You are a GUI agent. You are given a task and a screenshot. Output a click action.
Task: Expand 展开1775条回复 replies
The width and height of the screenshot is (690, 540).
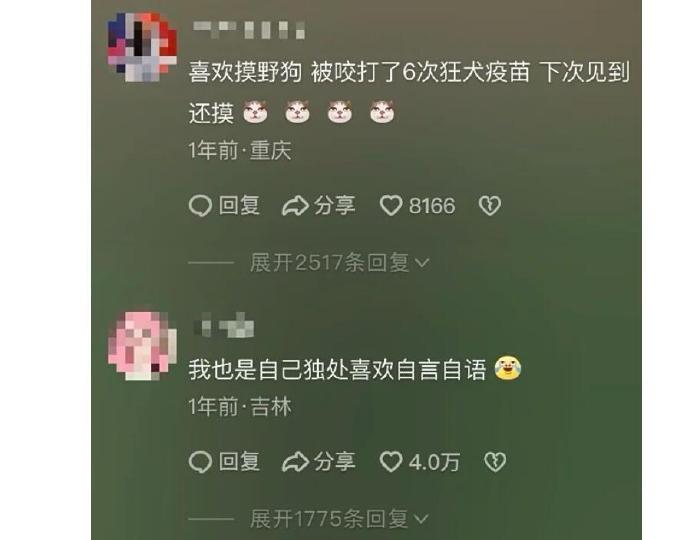tap(339, 519)
